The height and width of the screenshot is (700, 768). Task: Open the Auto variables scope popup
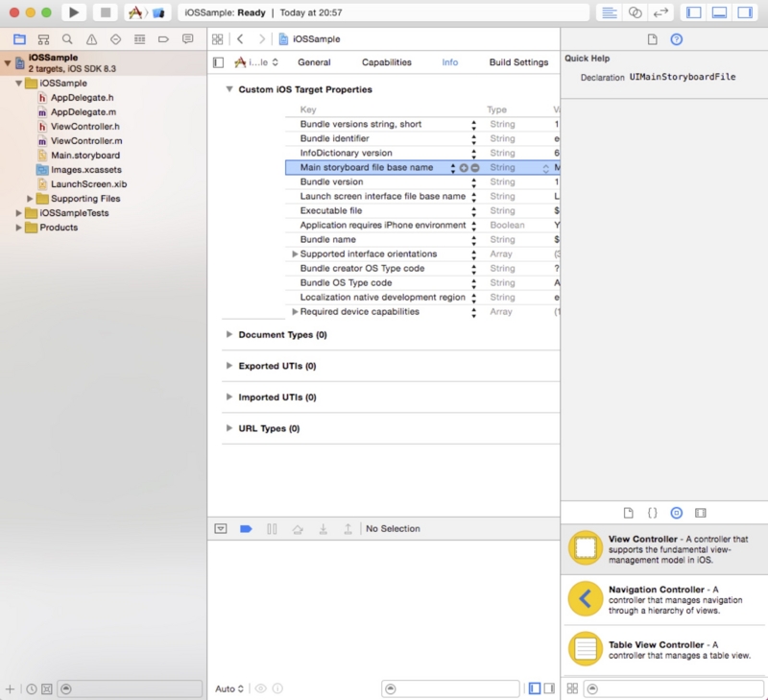(x=229, y=688)
